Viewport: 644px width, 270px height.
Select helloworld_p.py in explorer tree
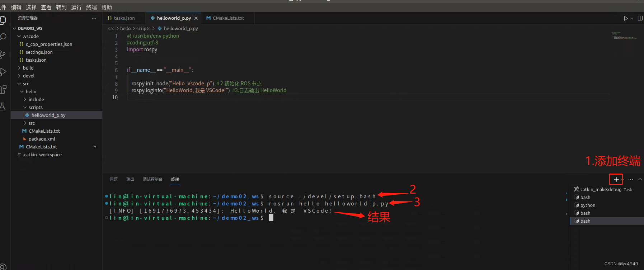coord(56,115)
